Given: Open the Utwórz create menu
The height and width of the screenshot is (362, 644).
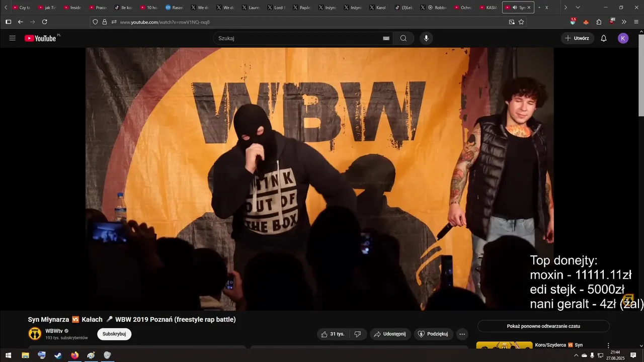Looking at the screenshot, I should (578, 38).
